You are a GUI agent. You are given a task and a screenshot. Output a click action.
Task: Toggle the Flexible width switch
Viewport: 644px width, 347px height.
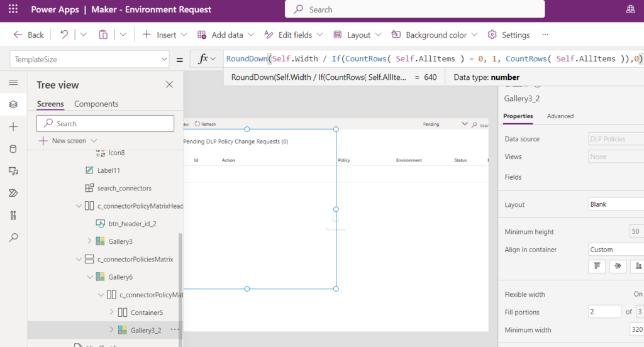638,294
